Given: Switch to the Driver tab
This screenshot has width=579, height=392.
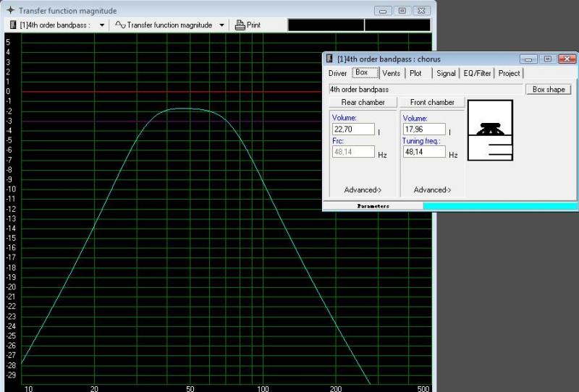Looking at the screenshot, I should point(337,73).
